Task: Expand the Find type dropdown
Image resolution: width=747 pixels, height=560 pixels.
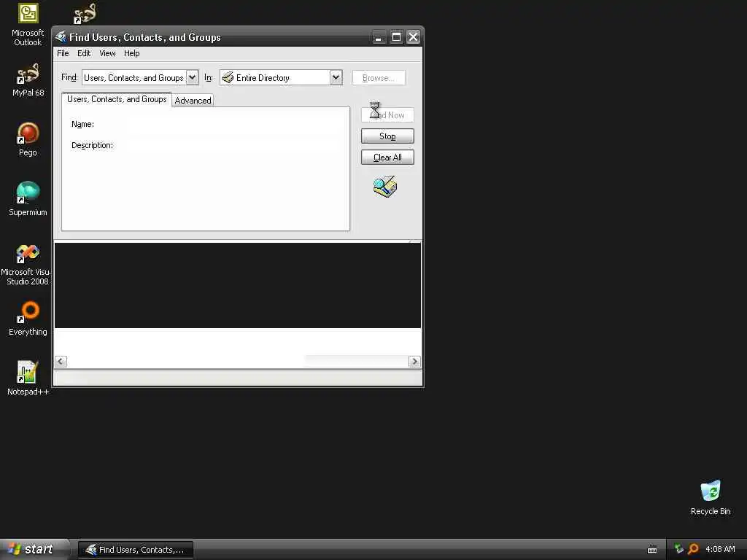Action: (192, 77)
